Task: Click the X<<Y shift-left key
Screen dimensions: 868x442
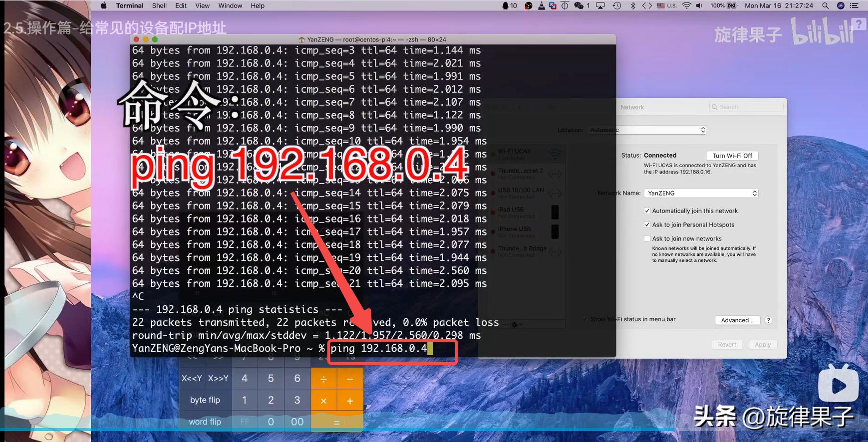Action: [192, 379]
